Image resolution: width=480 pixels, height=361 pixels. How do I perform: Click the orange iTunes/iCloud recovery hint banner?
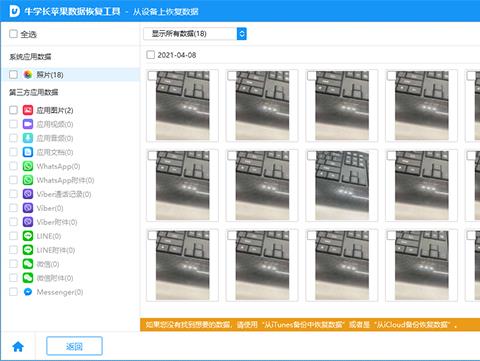pyautogui.click(x=310, y=325)
